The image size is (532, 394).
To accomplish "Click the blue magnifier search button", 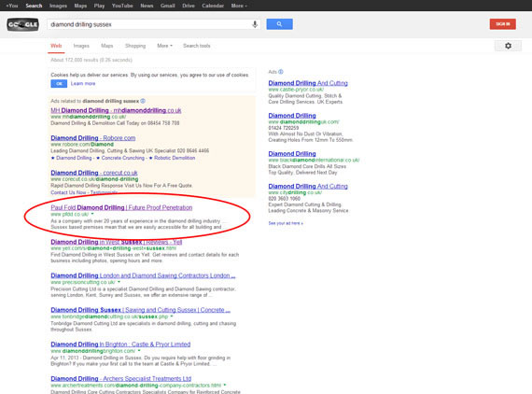I will pyautogui.click(x=279, y=24).
